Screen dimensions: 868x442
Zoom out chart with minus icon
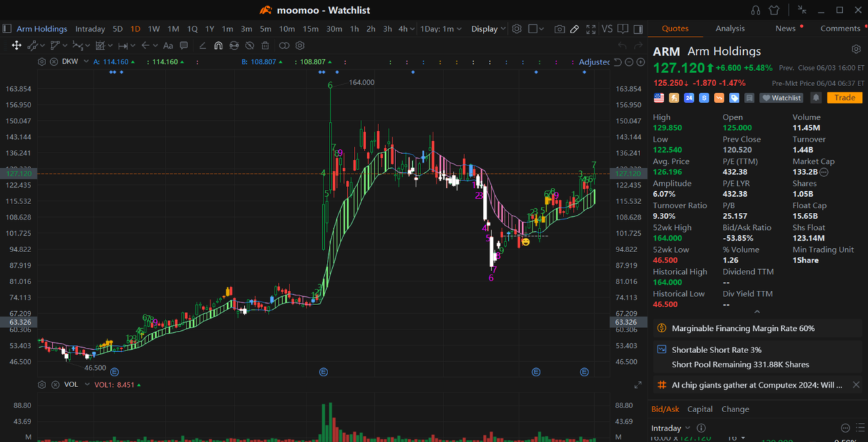click(629, 62)
